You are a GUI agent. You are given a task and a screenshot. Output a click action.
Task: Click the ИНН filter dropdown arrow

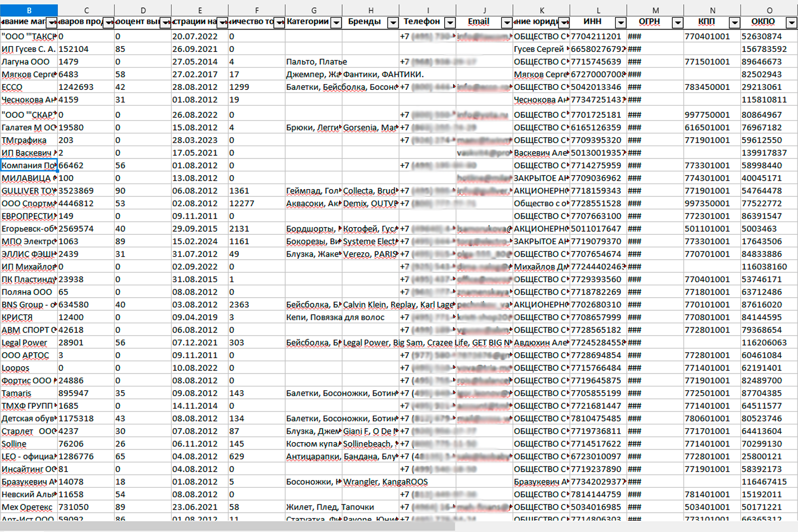coord(621,22)
